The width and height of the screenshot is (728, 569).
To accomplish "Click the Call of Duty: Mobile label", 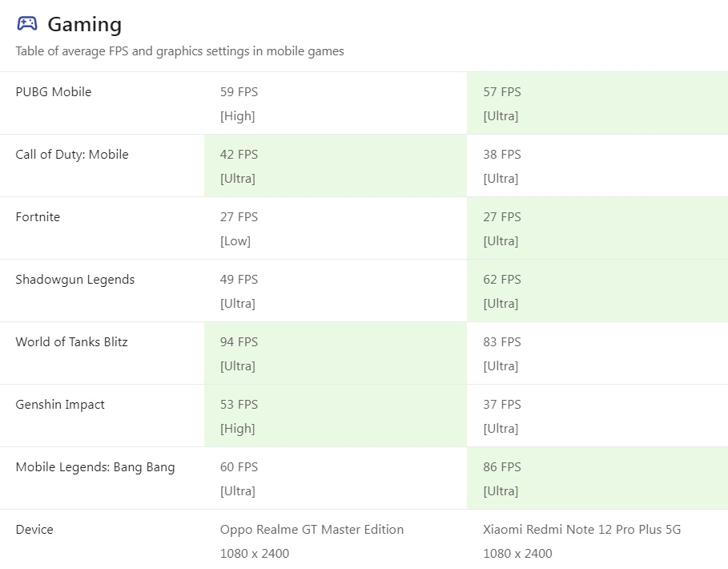I will (72, 155).
